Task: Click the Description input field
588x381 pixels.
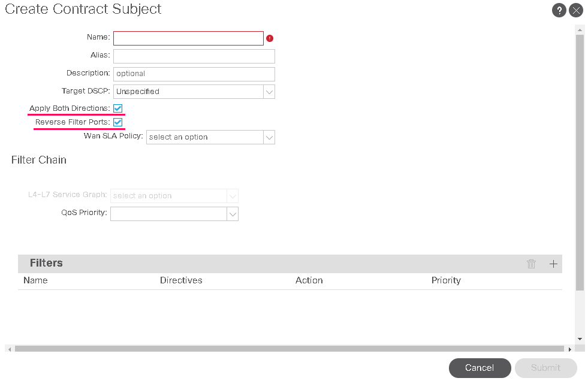Action: [194, 74]
